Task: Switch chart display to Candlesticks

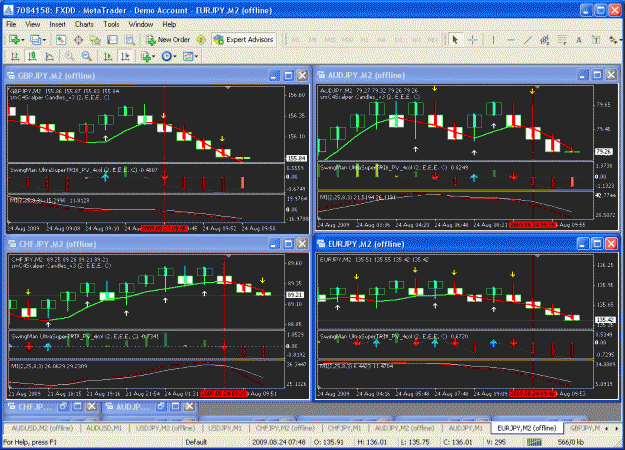Action: (32, 56)
